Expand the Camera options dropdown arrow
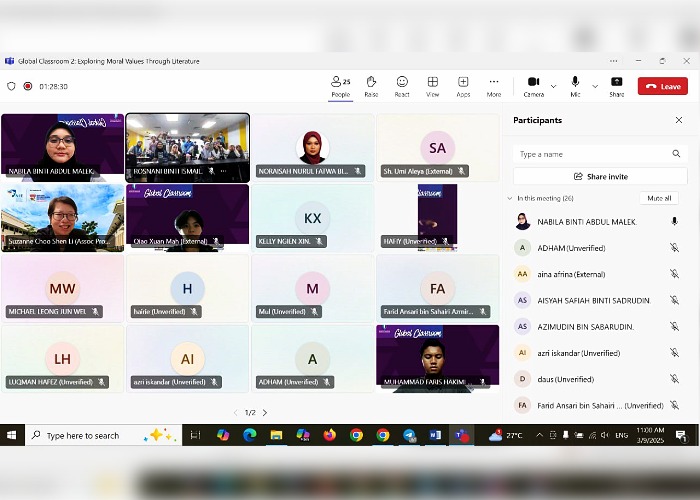Viewport: 700px width, 500px height. [x=553, y=86]
